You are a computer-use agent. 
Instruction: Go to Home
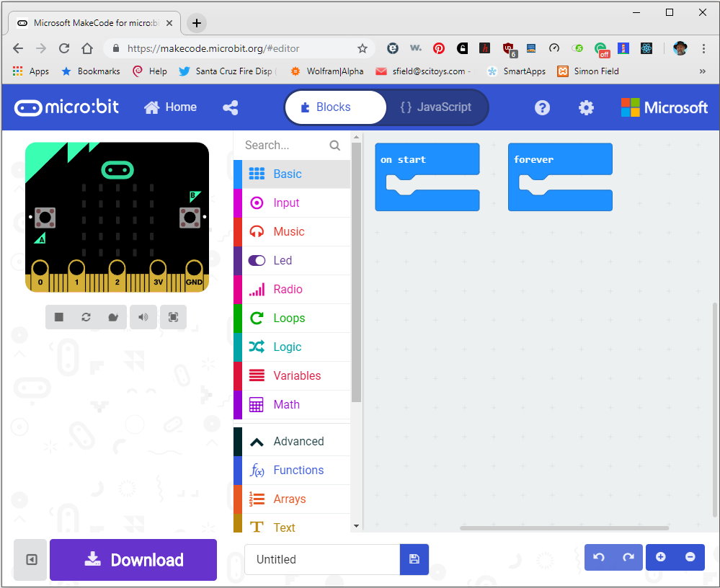[x=170, y=107]
